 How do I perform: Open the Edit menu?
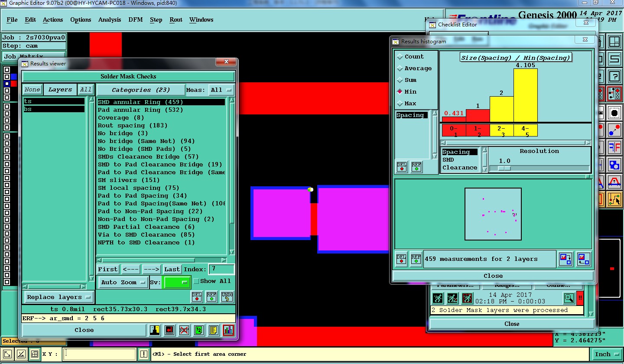pyautogui.click(x=30, y=19)
